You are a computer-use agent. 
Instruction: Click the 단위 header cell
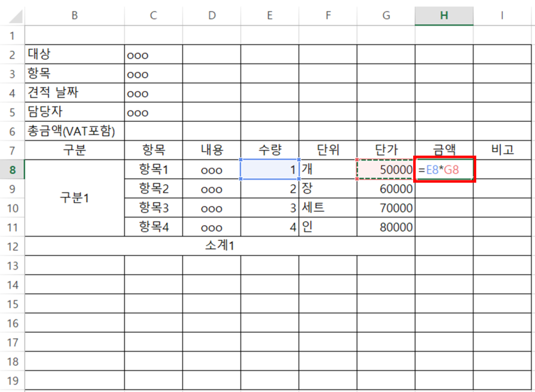point(328,150)
